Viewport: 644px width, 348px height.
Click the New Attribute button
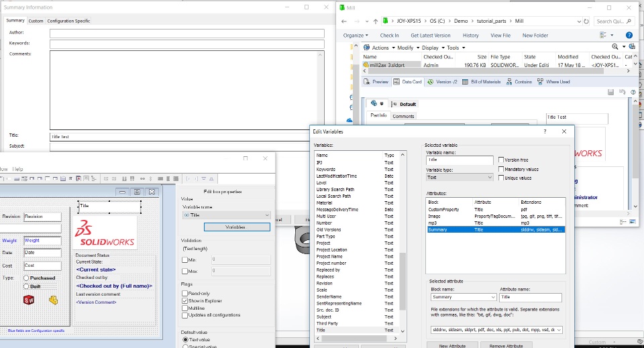(x=452, y=345)
